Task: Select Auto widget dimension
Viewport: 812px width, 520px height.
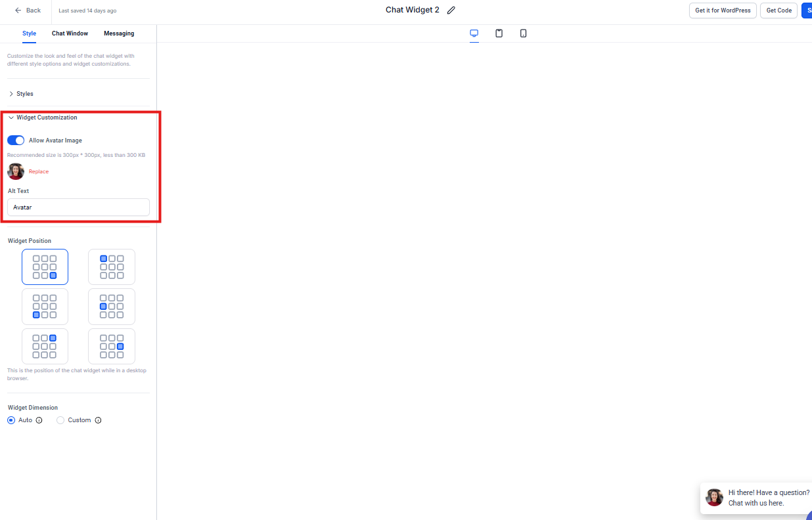Action: 11,420
